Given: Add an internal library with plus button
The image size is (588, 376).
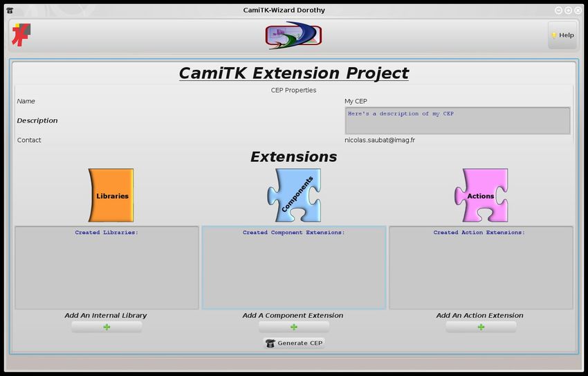Looking at the screenshot, I should point(107,328).
